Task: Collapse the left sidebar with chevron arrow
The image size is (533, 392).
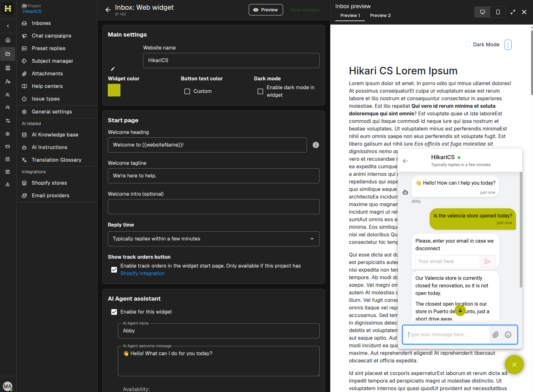Action: click(x=8, y=26)
